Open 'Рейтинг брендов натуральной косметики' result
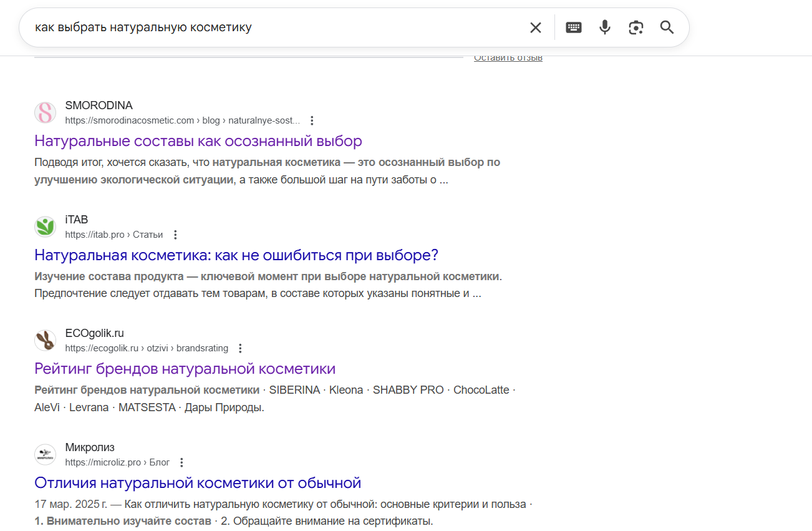The height and width of the screenshot is (531, 812). pos(185,369)
